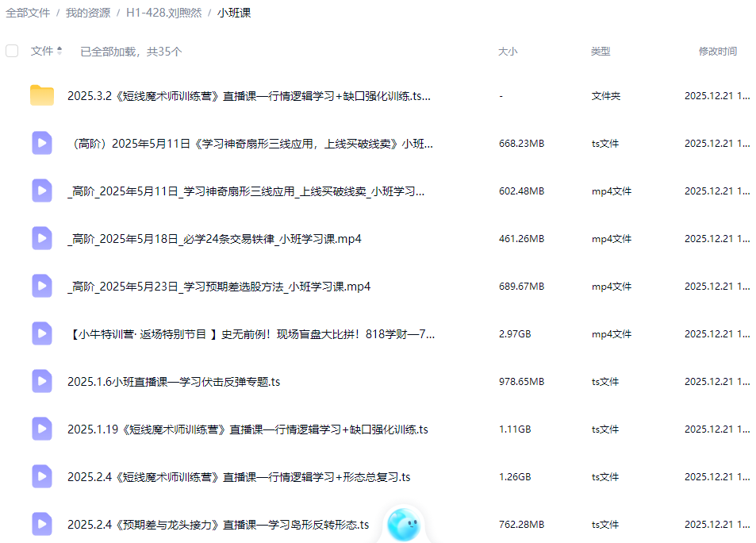Click the video icon for 必学24条交易铁律 mp4
The height and width of the screenshot is (543, 756).
41,238
